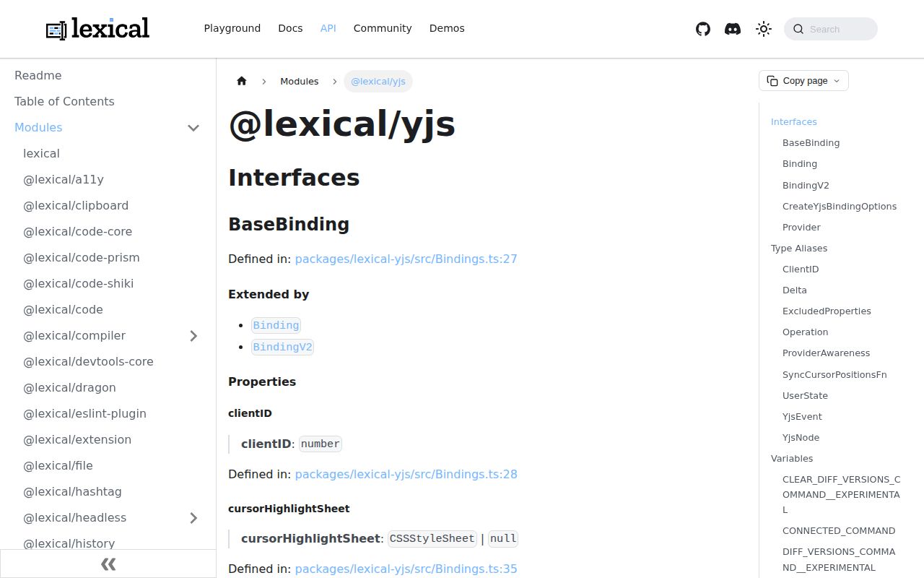Open Readme in sidebar
The image size is (924, 578).
pyautogui.click(x=38, y=75)
